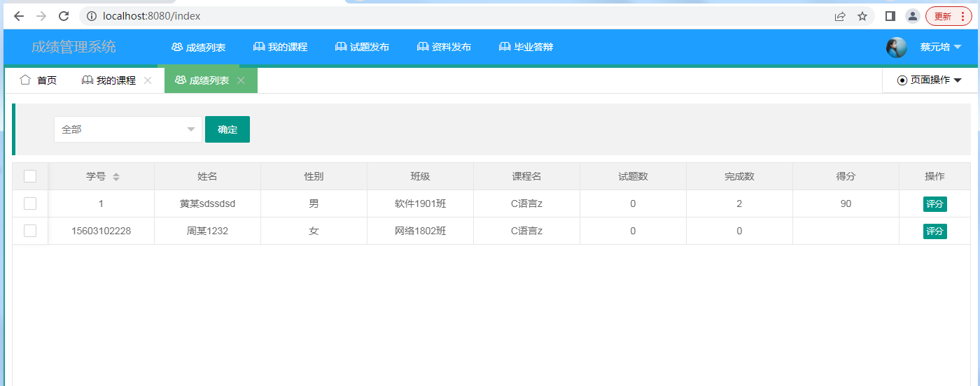Screen dimensions: 980x386
Task: Open 试题发布 in the top navigation
Action: [x=362, y=47]
